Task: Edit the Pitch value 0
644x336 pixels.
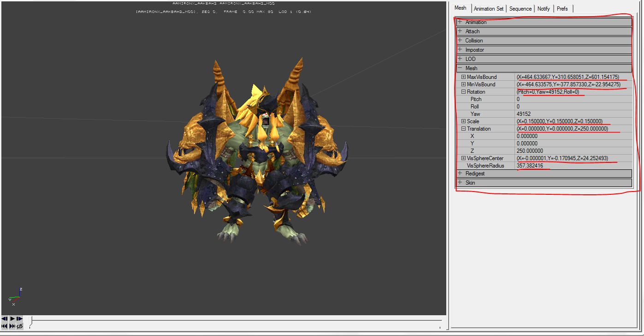Action: coord(574,99)
